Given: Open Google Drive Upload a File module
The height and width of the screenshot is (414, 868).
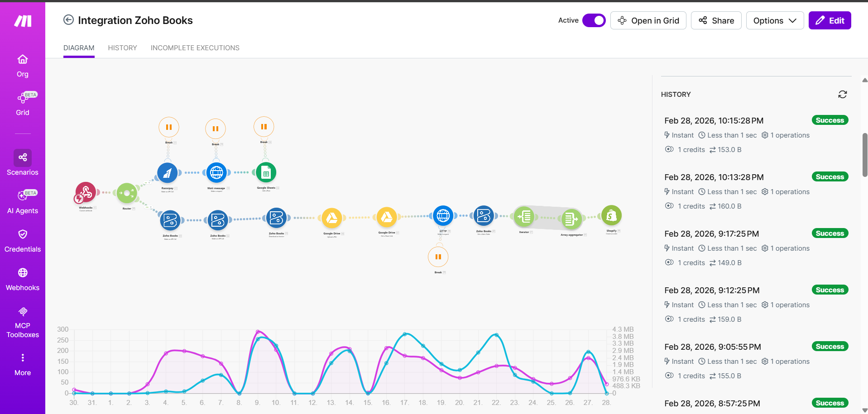Looking at the screenshot, I should click(332, 218).
